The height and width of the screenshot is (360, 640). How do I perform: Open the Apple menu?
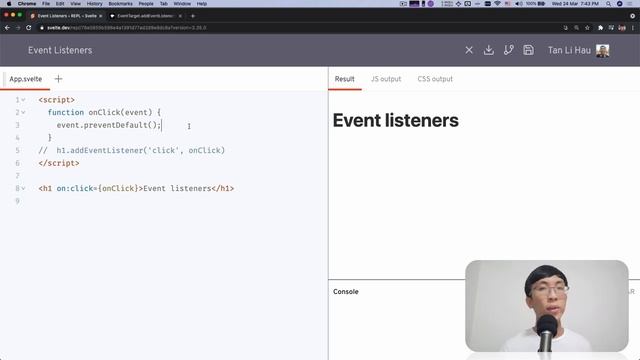pyautogui.click(x=9, y=4)
